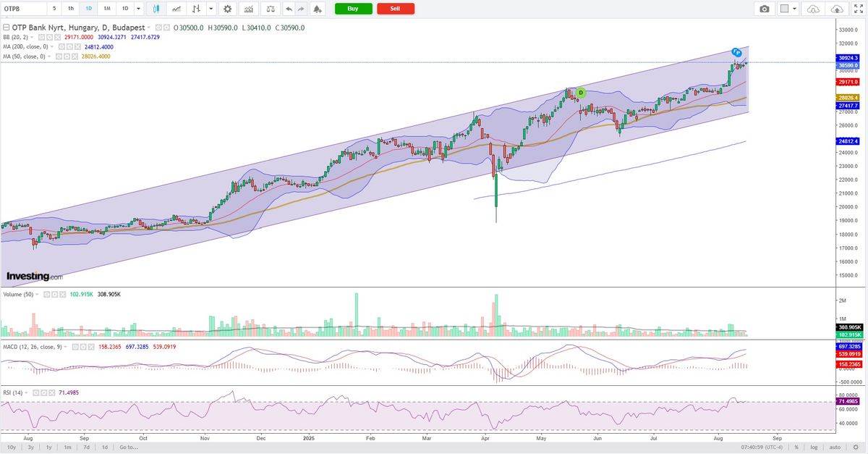This screenshot has height=454, width=868.
Task: Select the 5 minute interval
Action: [x=54, y=9]
